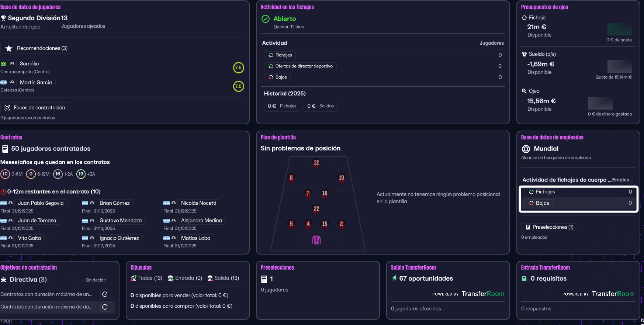
Task: Click the Brazil flag beside Somália
Action: coord(4,64)
